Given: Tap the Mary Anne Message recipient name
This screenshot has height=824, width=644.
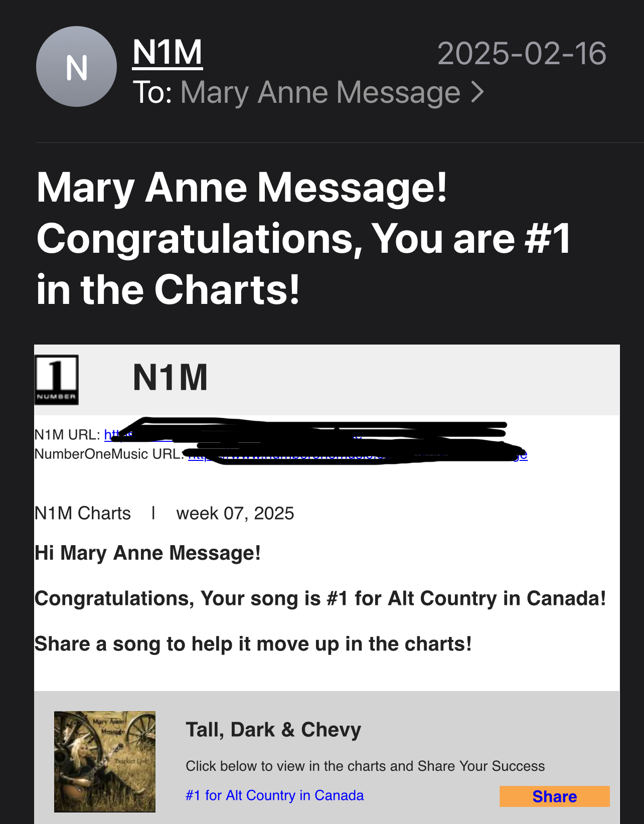Looking at the screenshot, I should click(320, 92).
